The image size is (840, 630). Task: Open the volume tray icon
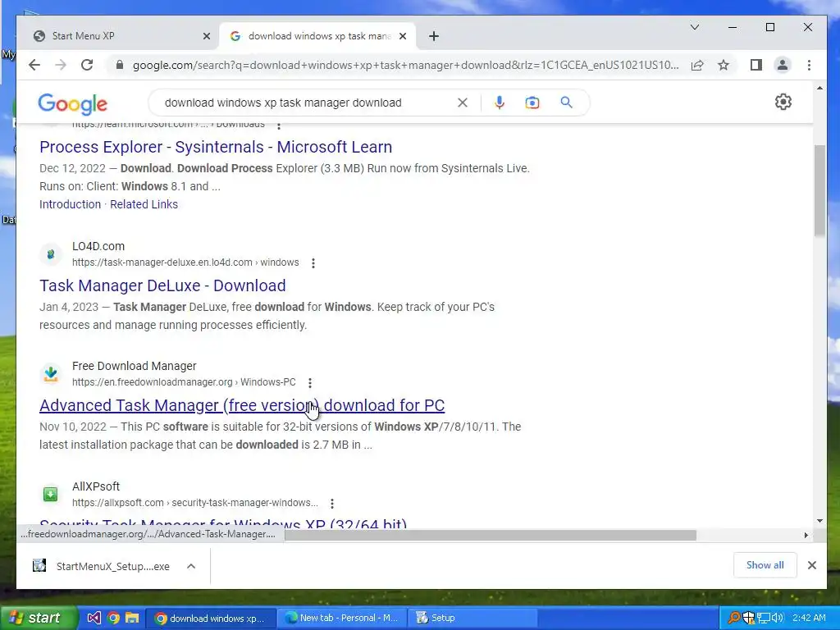[x=778, y=618]
